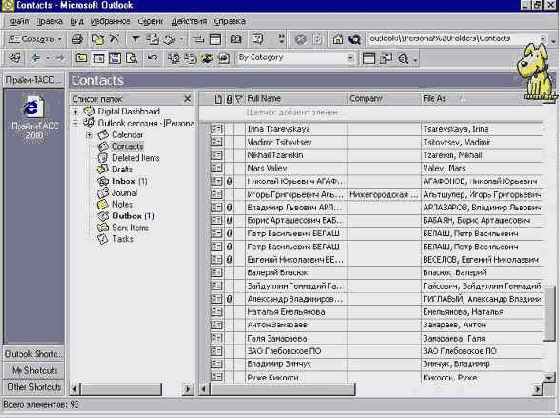Click the contact list scroll-down arrow
The image size is (560, 418).
[549, 377]
